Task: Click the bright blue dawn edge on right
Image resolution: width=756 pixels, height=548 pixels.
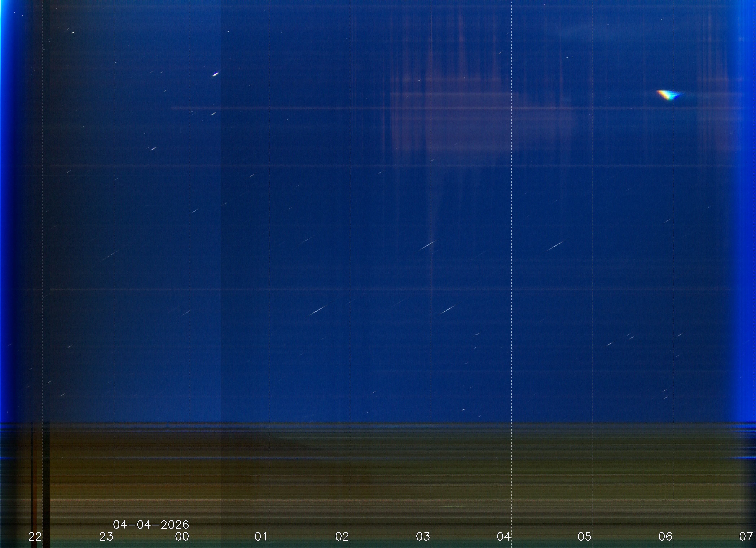Action: point(748,200)
